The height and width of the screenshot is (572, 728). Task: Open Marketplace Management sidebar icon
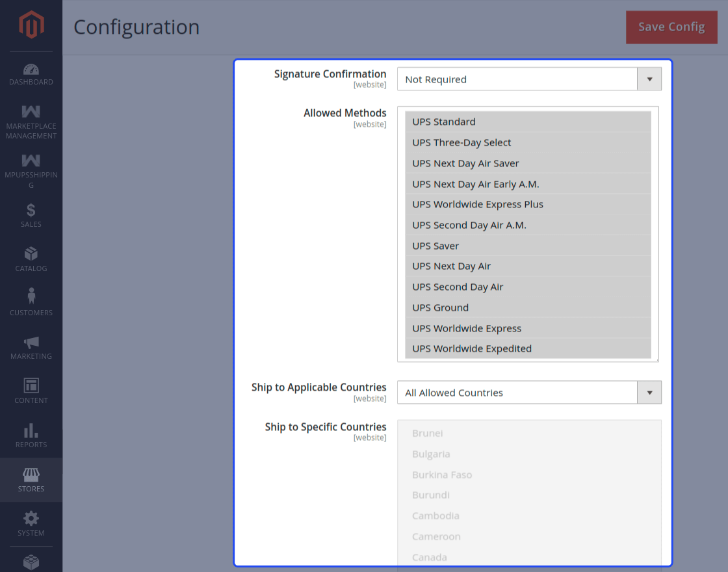point(31,111)
